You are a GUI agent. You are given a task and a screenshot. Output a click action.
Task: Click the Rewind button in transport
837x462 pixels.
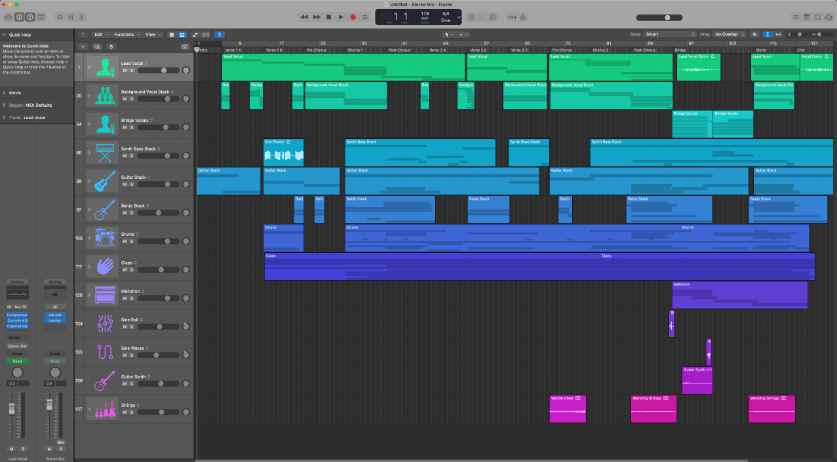click(304, 17)
